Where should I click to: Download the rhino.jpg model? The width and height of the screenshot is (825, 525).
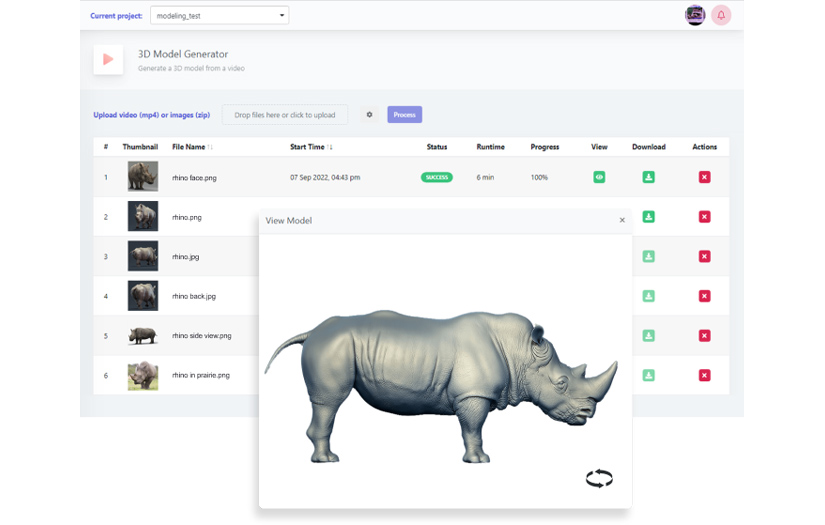coord(648,256)
